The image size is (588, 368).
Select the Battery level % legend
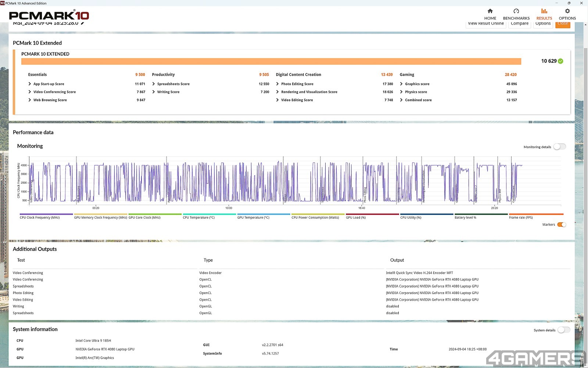click(x=481, y=216)
